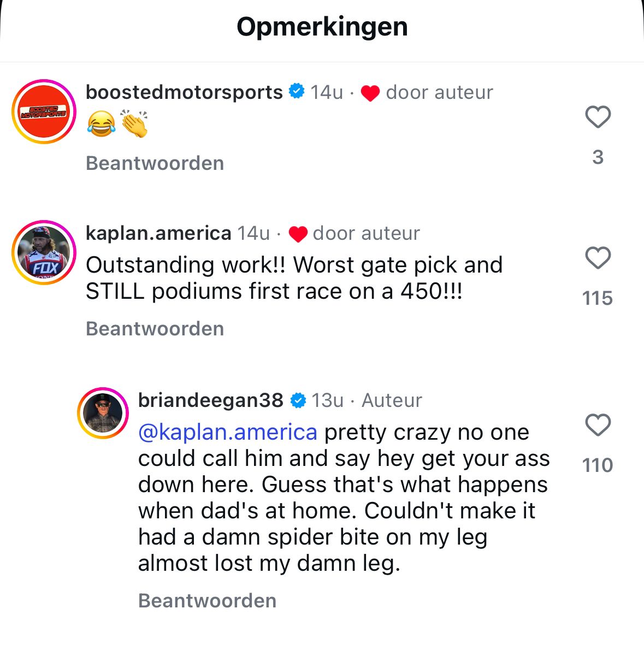Screen dimensions: 644x650
Task: Tap the @kaplan.america mention
Action: [x=228, y=432]
